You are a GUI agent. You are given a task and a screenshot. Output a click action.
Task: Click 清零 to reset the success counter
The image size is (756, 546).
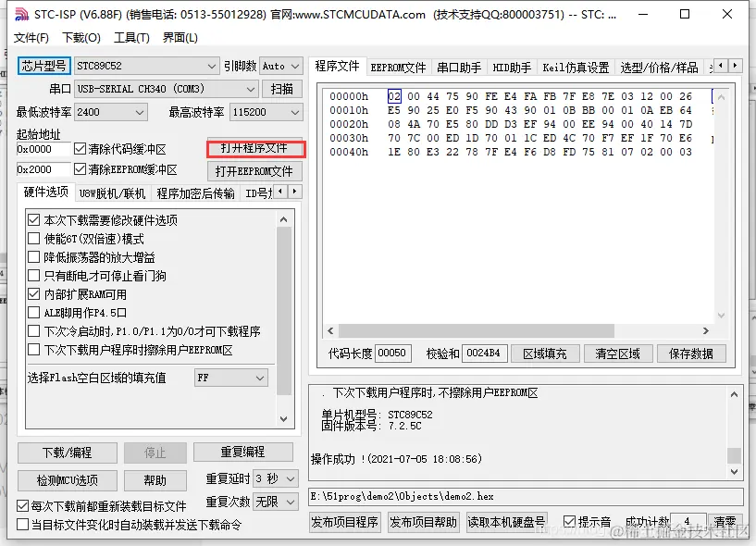[x=725, y=521]
